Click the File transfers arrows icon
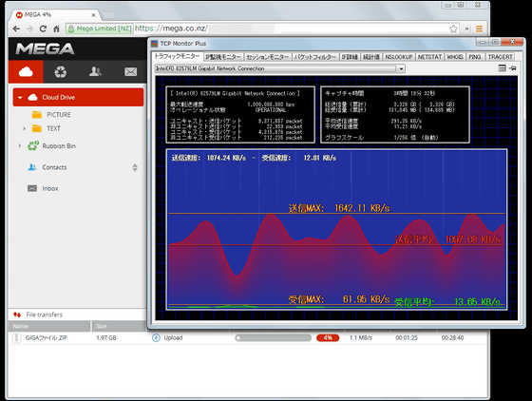 [17, 315]
